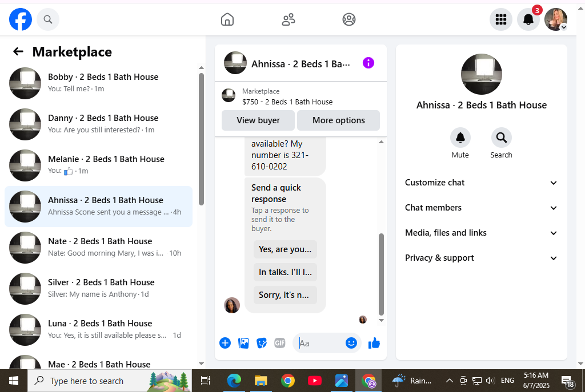Viewport: 585px width, 392px height.
Task: Choose a sticker icon in composer
Action: coord(262,343)
